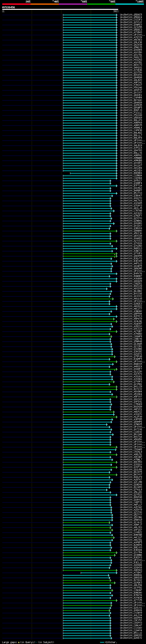Select hit label UniRef100_Q4D455
This screenshot has height=644, width=146.
[131, 256]
